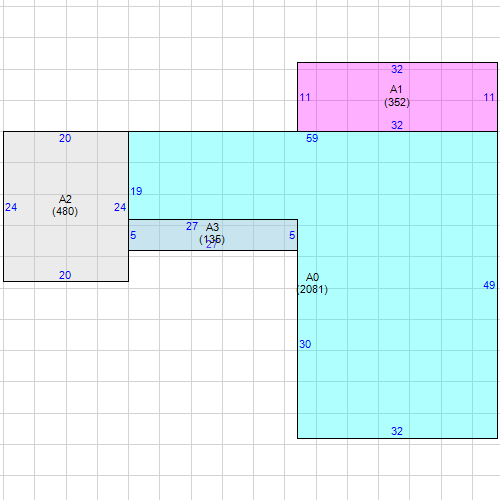The height and width of the screenshot is (500, 500).
Task: Select the A3 area label
Action: click(x=212, y=227)
